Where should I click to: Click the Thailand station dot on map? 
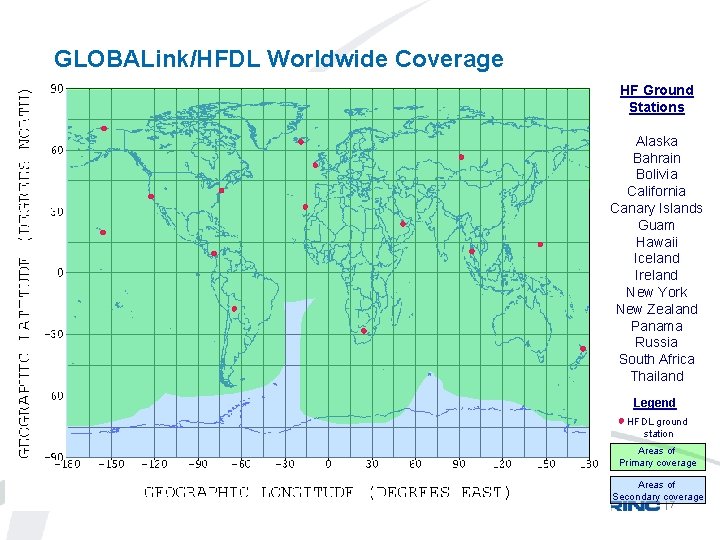(x=472, y=251)
